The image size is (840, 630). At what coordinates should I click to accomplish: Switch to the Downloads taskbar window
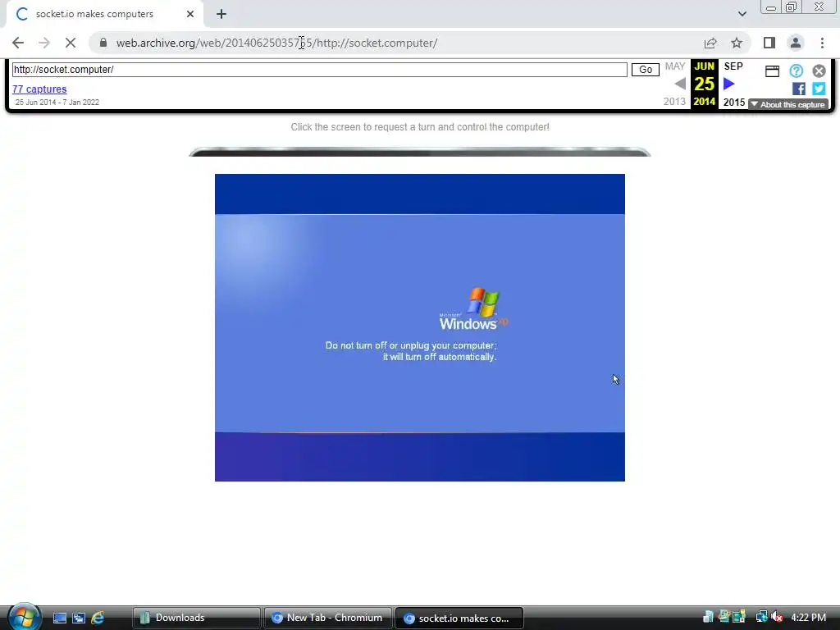coord(196,618)
